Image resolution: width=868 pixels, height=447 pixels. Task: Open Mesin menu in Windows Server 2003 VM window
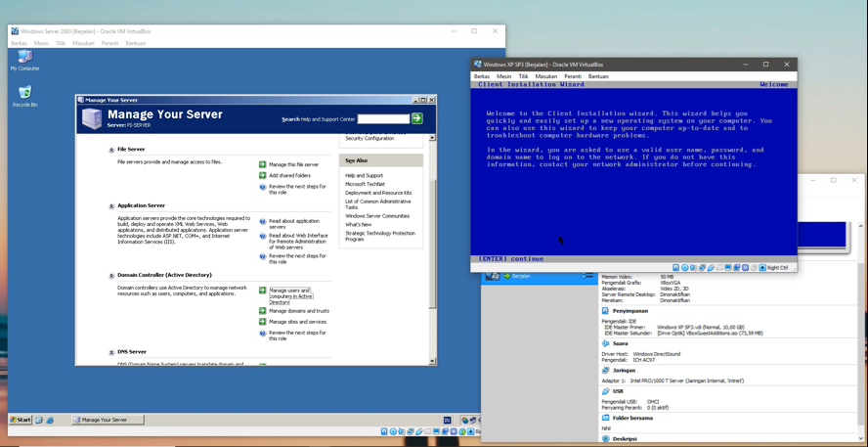[x=41, y=43]
